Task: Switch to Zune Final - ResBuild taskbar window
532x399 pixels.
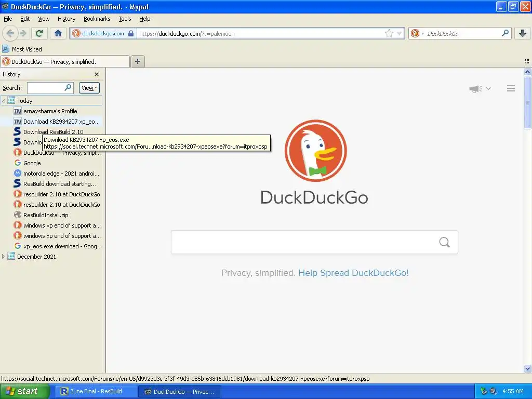Action: coord(96,391)
